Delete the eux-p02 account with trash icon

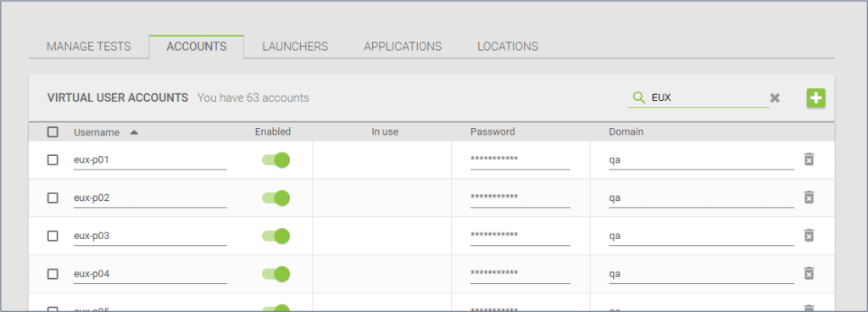[809, 198]
